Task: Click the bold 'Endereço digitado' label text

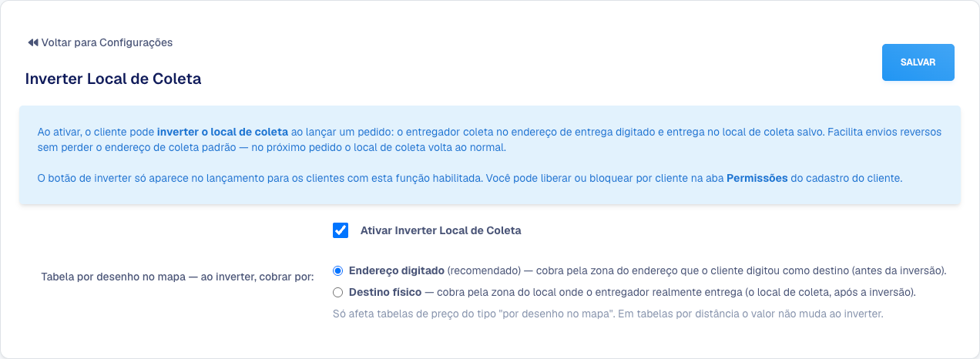Action: pyautogui.click(x=397, y=271)
